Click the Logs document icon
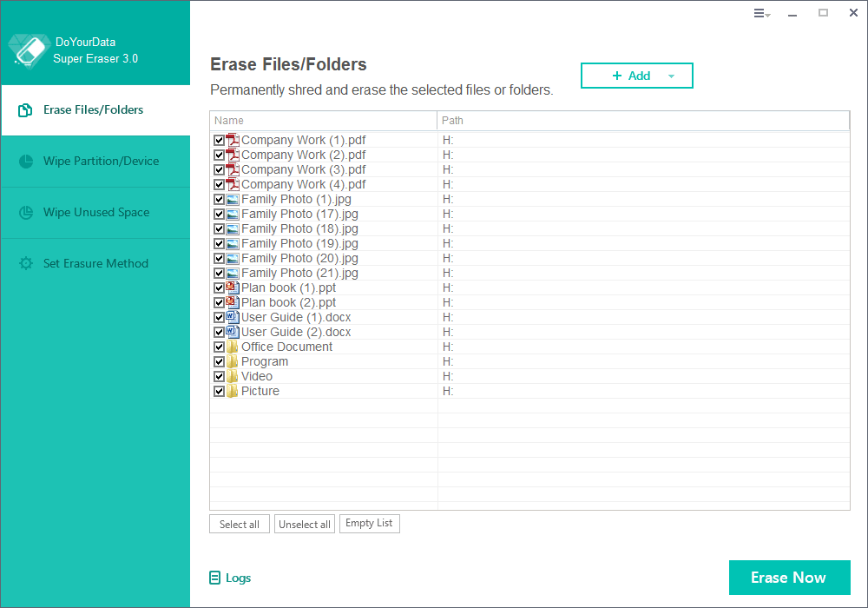 click(x=214, y=578)
